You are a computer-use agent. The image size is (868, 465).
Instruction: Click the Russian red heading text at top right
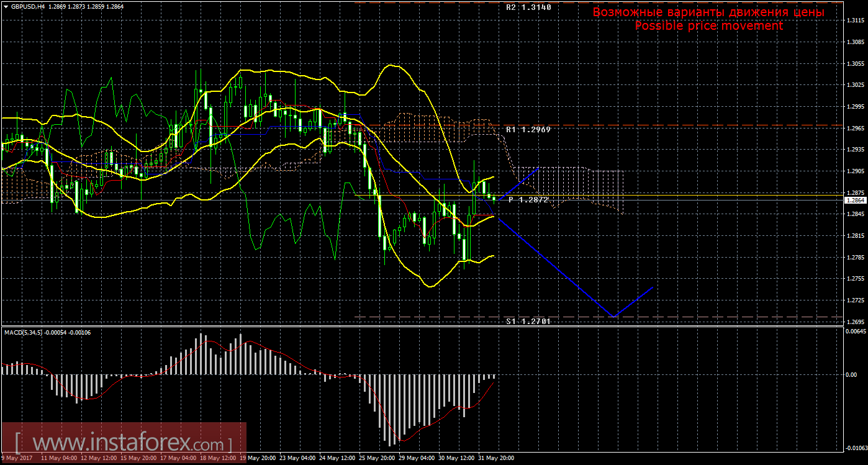point(708,12)
